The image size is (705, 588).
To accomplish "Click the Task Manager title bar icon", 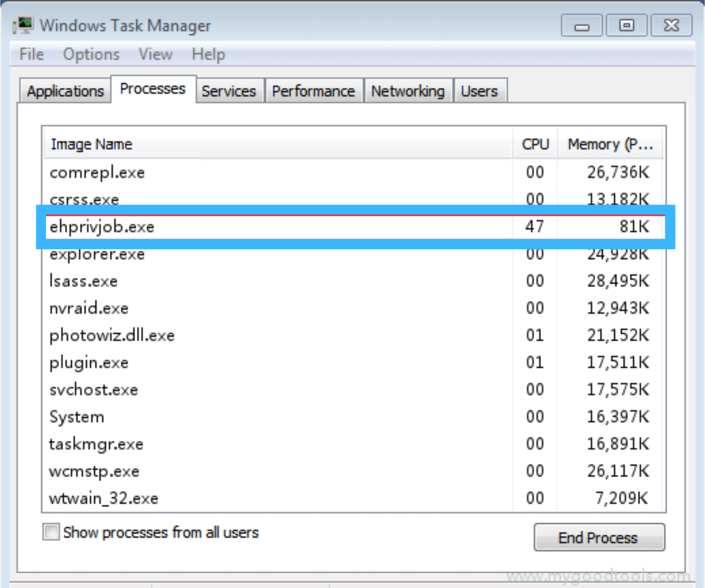I will tap(23, 25).
